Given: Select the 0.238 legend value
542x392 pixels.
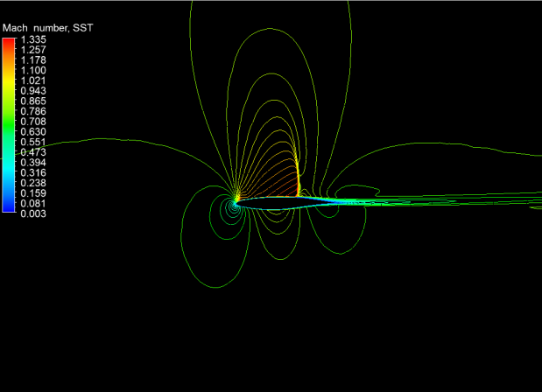Looking at the screenshot, I should [x=31, y=183].
